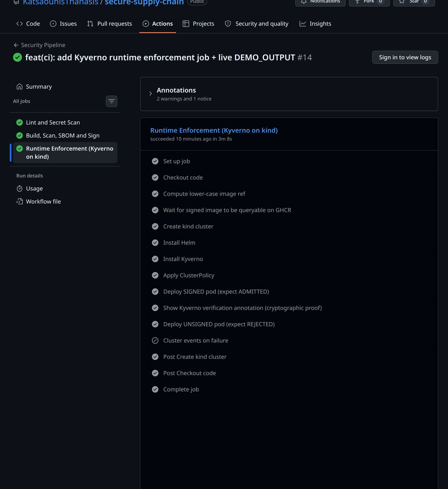The width and height of the screenshot is (448, 489).
Task: Select the Actions tab
Action: 157,24
